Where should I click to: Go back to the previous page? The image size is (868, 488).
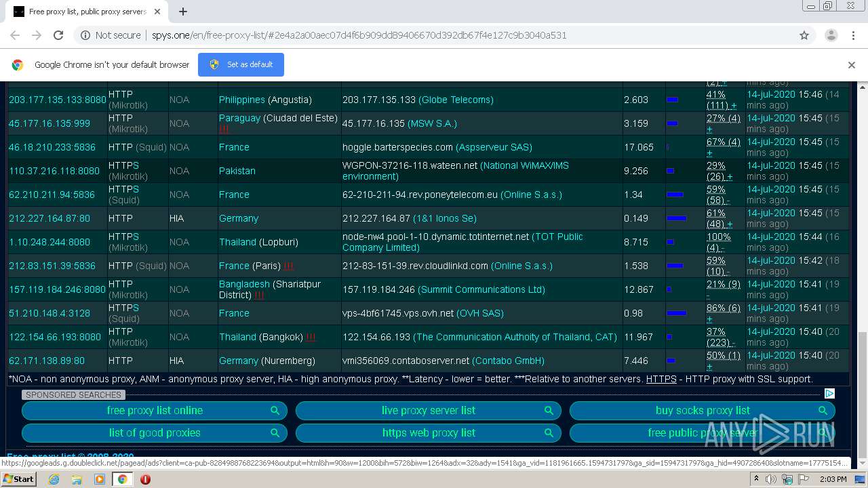point(15,35)
